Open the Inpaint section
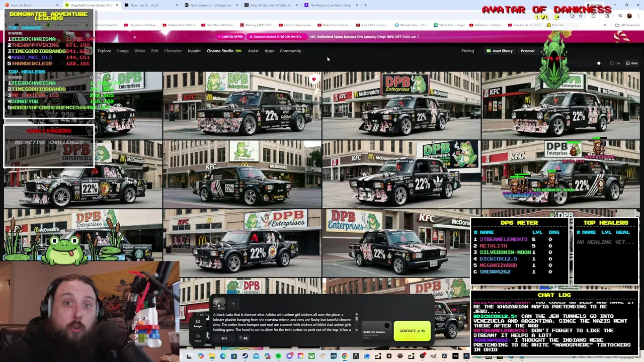644x362 pixels. pyautogui.click(x=194, y=51)
